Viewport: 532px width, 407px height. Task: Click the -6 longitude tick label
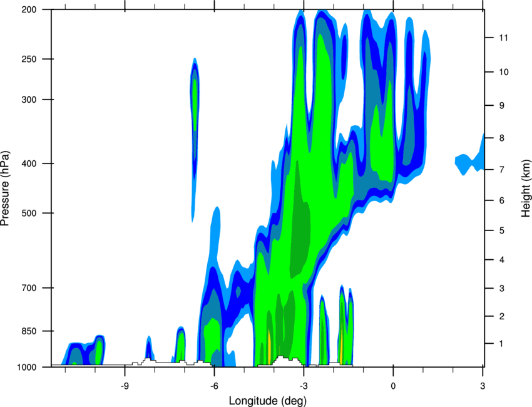[x=214, y=386]
